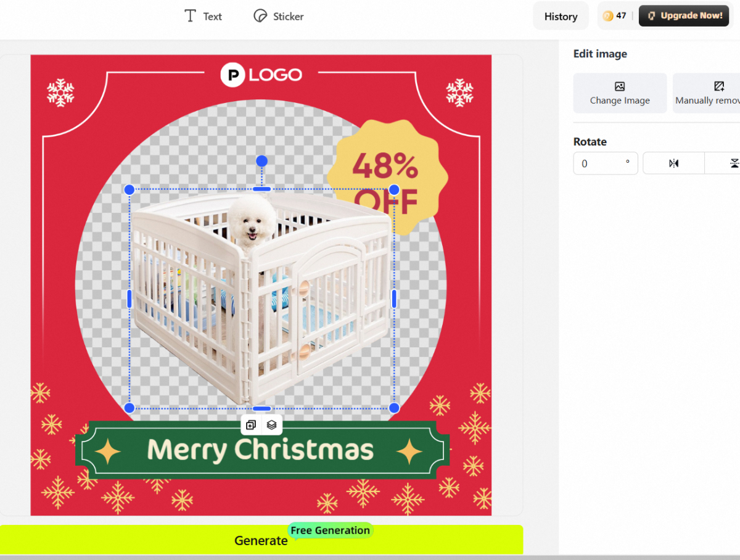Click the Upgrade Now button
The width and height of the screenshot is (740, 560).
tap(684, 15)
